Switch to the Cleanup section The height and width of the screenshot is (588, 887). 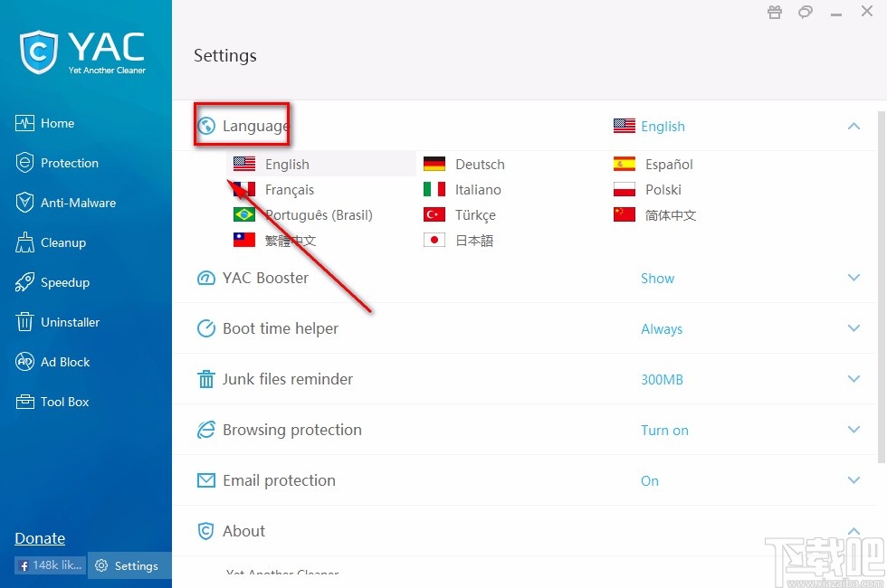point(51,242)
